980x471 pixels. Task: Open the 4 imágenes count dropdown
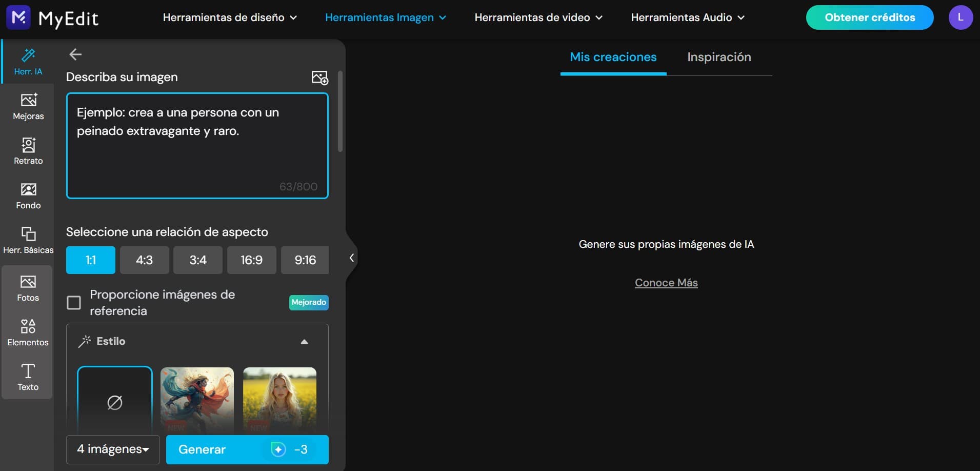[113, 449]
